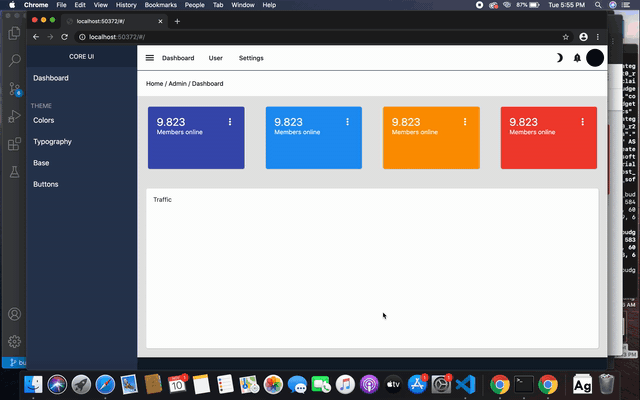Open VS Code Extensions view

14,144
